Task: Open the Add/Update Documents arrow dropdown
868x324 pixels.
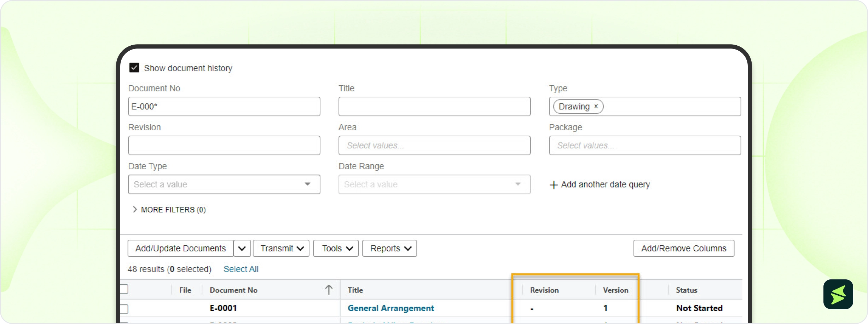Action: pos(242,248)
